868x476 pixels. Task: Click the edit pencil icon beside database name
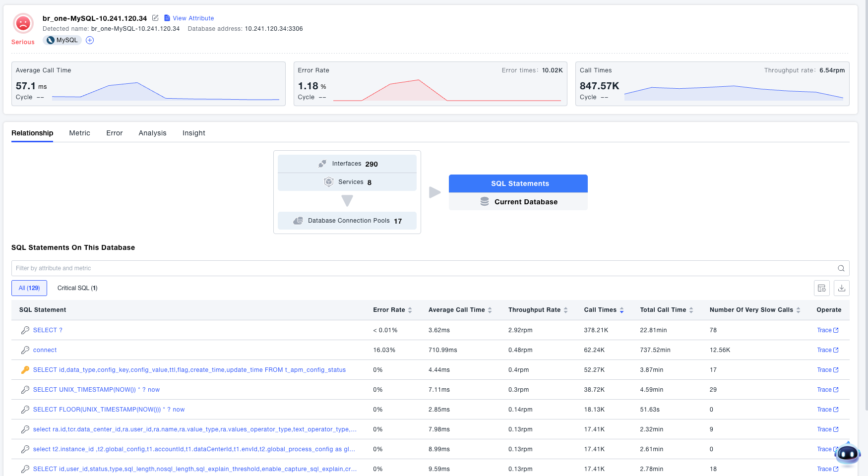coord(155,18)
